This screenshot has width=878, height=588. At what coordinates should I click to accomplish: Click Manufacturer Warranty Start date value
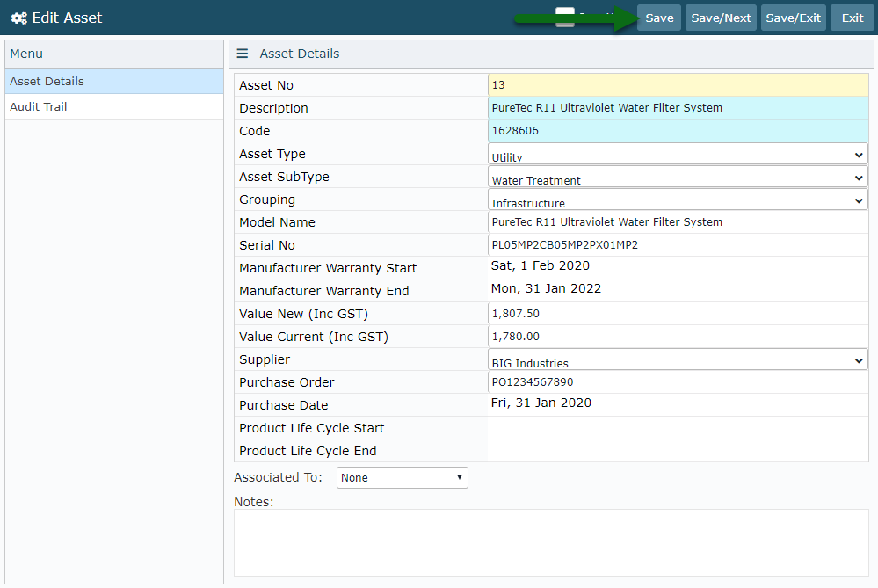541,266
